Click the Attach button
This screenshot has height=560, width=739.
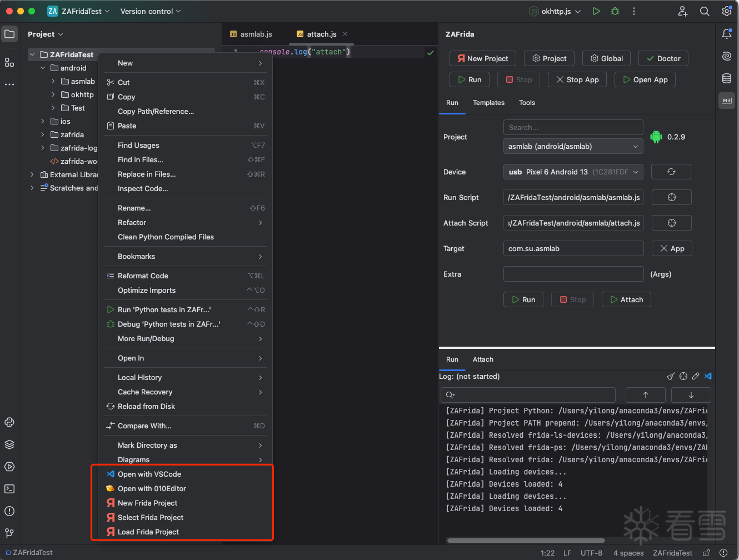626,299
